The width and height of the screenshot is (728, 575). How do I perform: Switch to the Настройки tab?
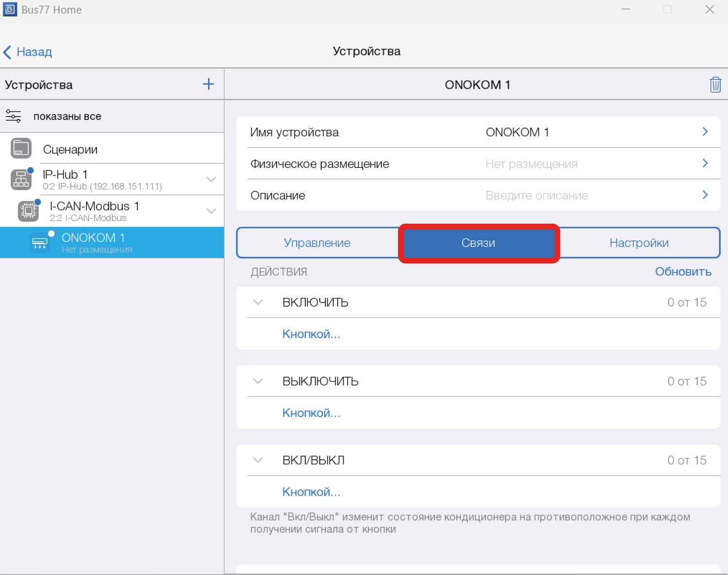pyautogui.click(x=639, y=243)
